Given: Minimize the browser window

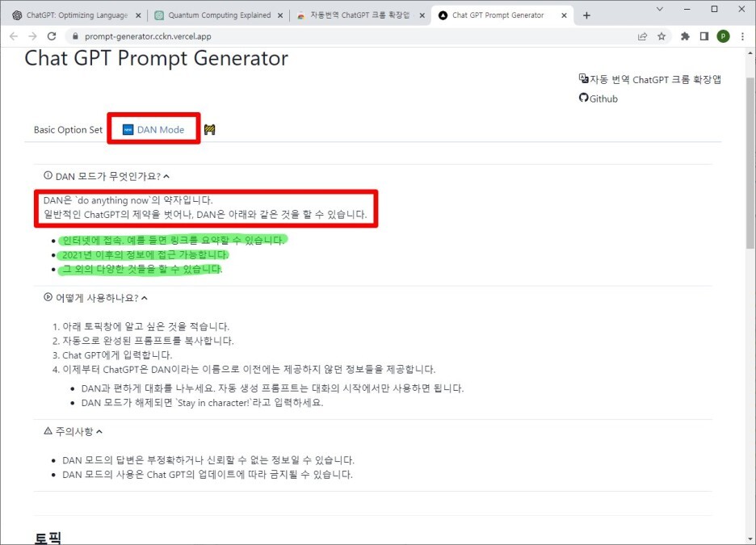Looking at the screenshot, I should tap(687, 9).
